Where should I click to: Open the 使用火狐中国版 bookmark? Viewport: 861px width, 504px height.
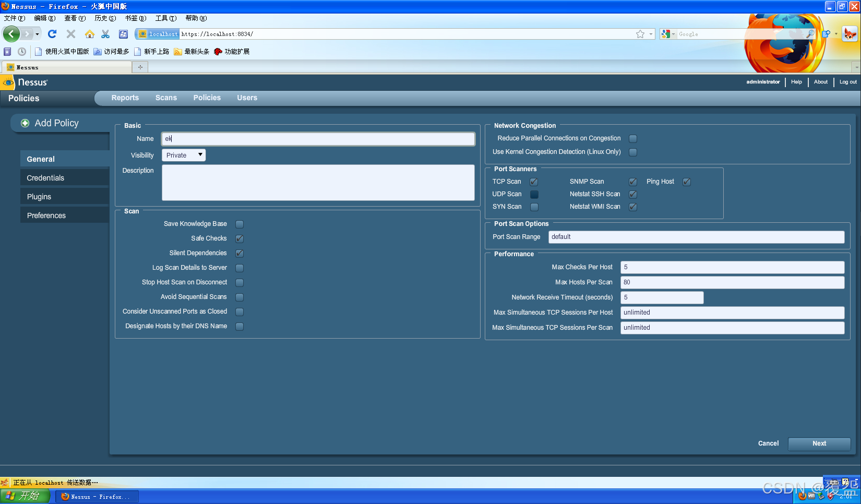pos(62,52)
